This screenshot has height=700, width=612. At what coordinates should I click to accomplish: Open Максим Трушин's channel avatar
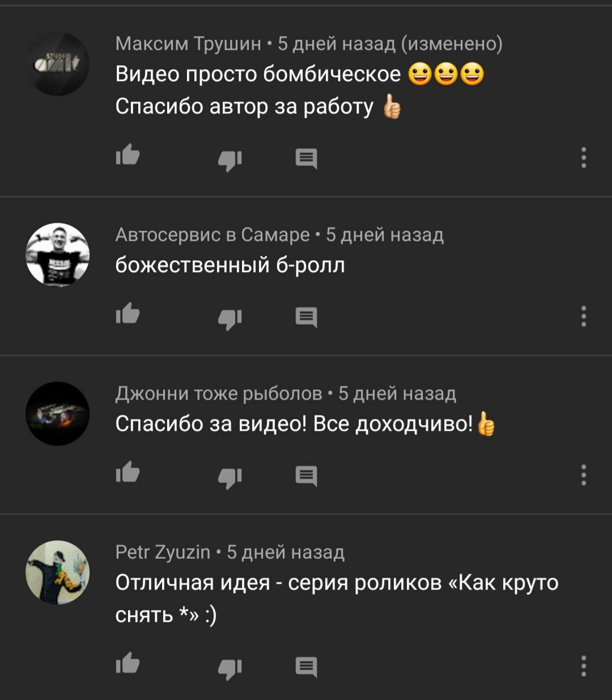[x=58, y=64]
